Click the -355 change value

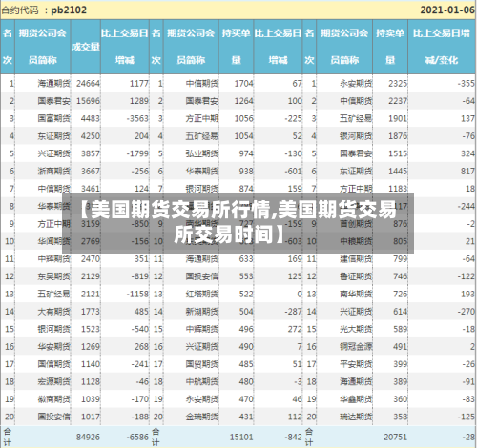(x=467, y=84)
